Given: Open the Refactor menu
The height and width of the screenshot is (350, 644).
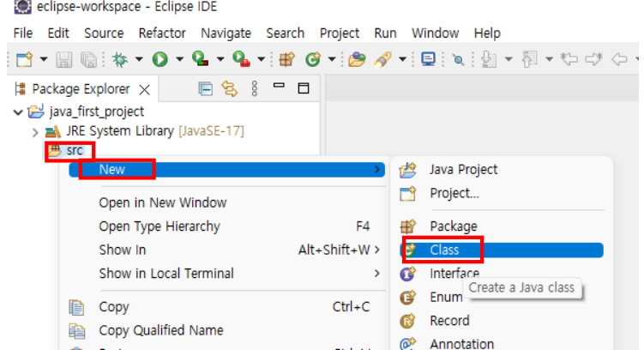Looking at the screenshot, I should tap(162, 33).
